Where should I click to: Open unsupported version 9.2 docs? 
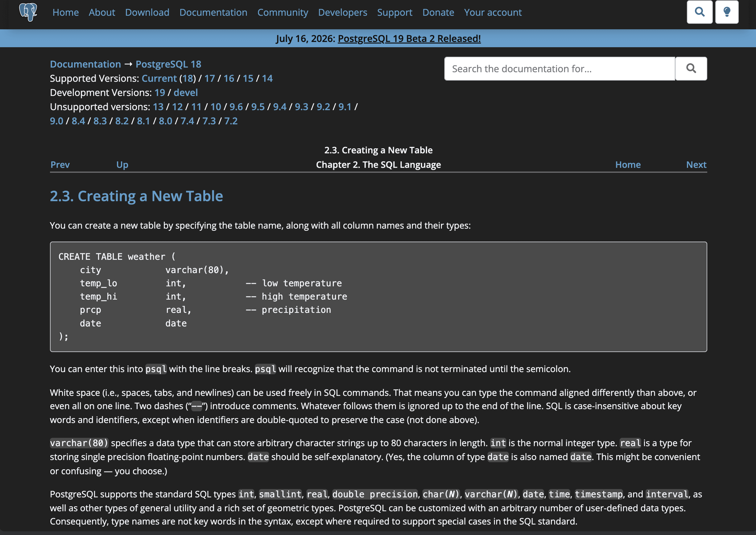pyautogui.click(x=323, y=107)
